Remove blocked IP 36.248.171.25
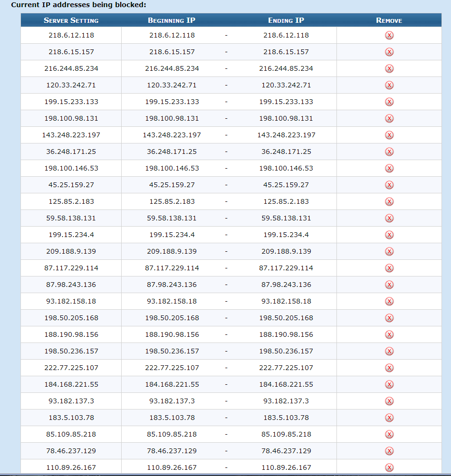 [389, 152]
